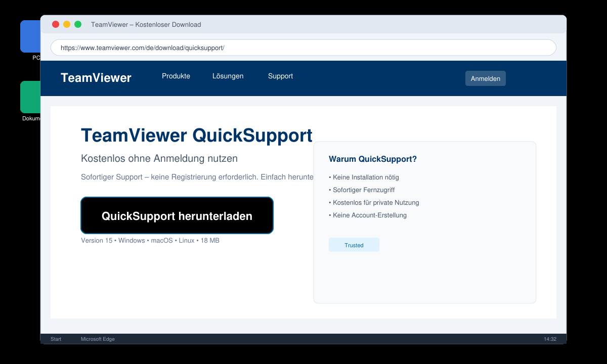Click the TeamViewer logo
Viewport: 607px width, 364px height.
96,78
